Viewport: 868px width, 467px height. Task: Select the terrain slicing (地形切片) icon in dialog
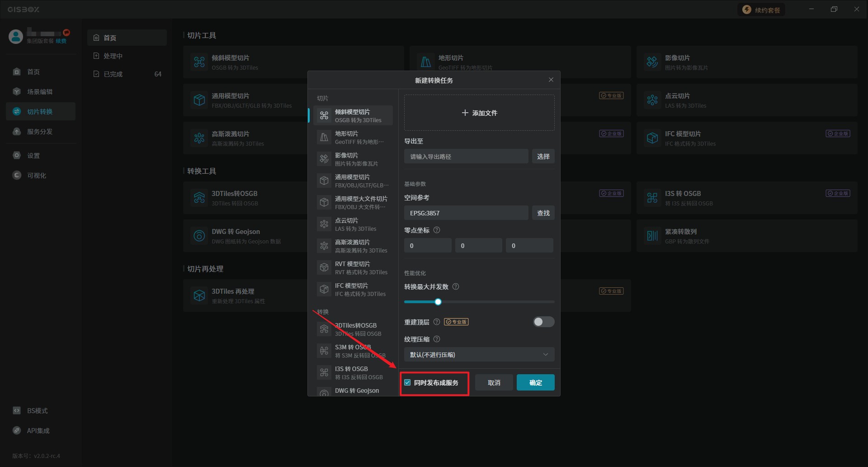pyautogui.click(x=324, y=138)
